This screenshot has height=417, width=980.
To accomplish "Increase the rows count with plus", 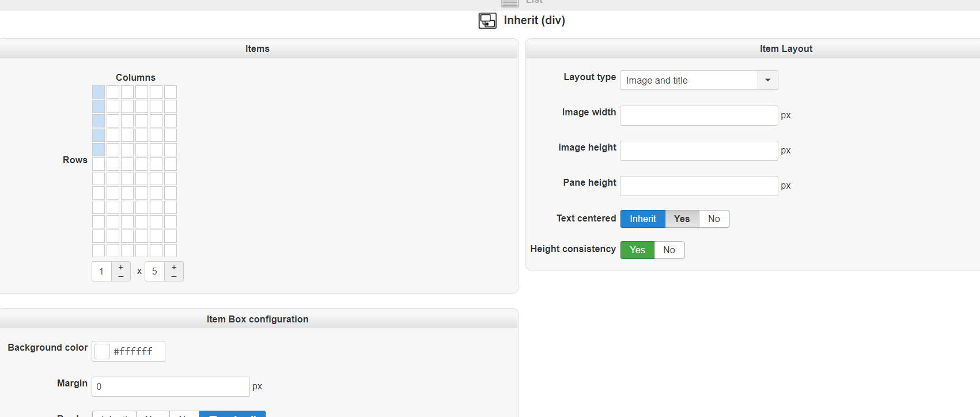I will tap(174, 267).
